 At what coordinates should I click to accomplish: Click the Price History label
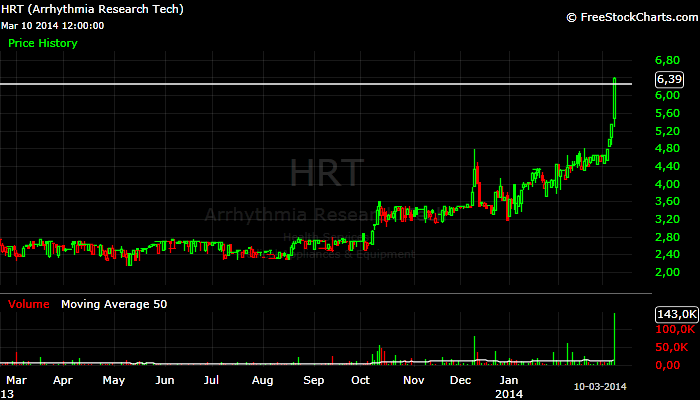point(43,43)
